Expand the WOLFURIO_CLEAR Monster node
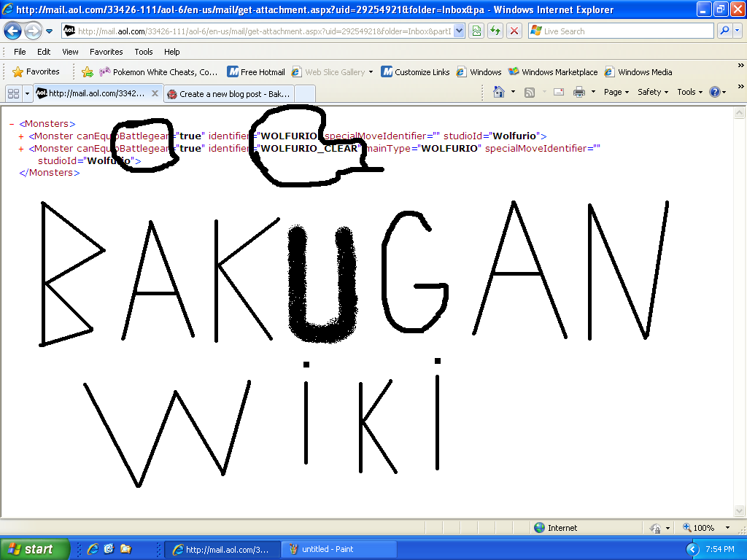747x560 pixels. [21, 149]
